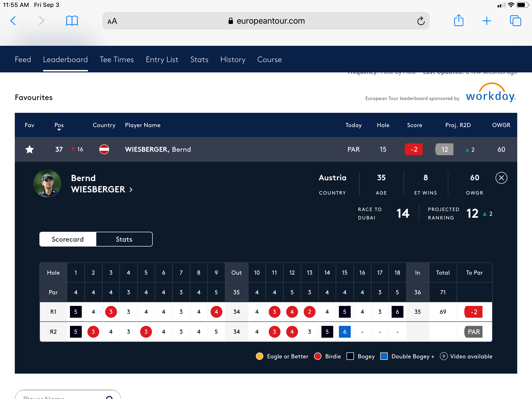Click the Feed menu item
The image size is (532, 399).
tap(23, 59)
